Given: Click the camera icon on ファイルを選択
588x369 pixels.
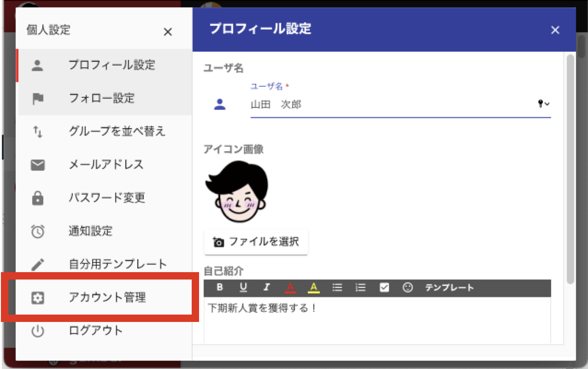Looking at the screenshot, I should tap(218, 242).
